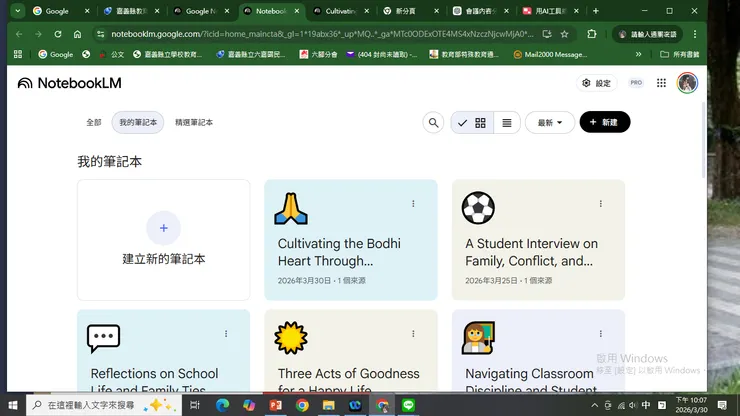Click the sun emoji
This screenshot has width=740, height=416.
click(291, 338)
